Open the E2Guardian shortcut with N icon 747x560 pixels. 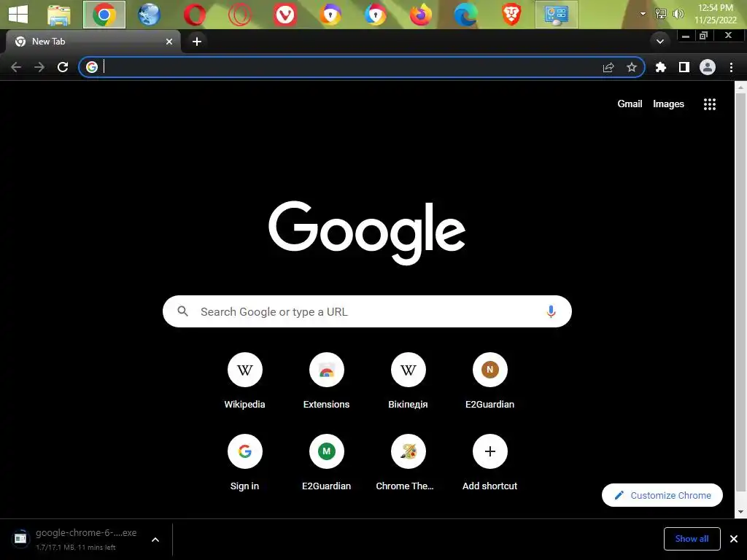(x=489, y=381)
